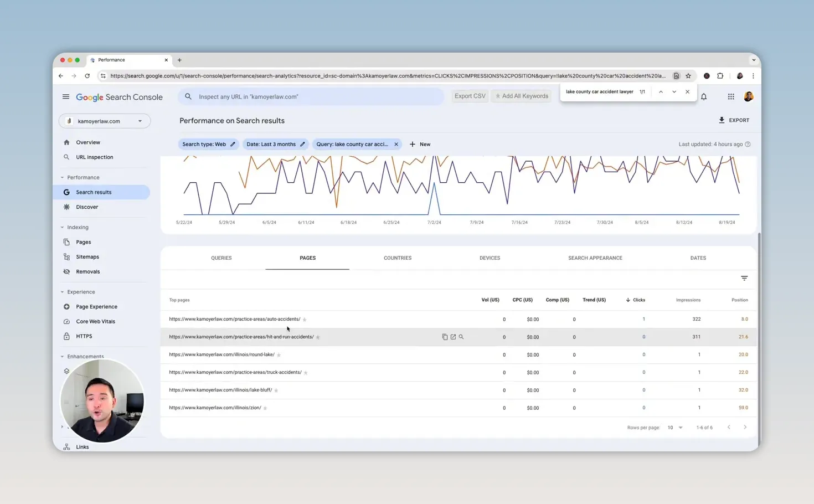814x504 pixels.
Task: Go back in browser history
Action: click(61, 76)
